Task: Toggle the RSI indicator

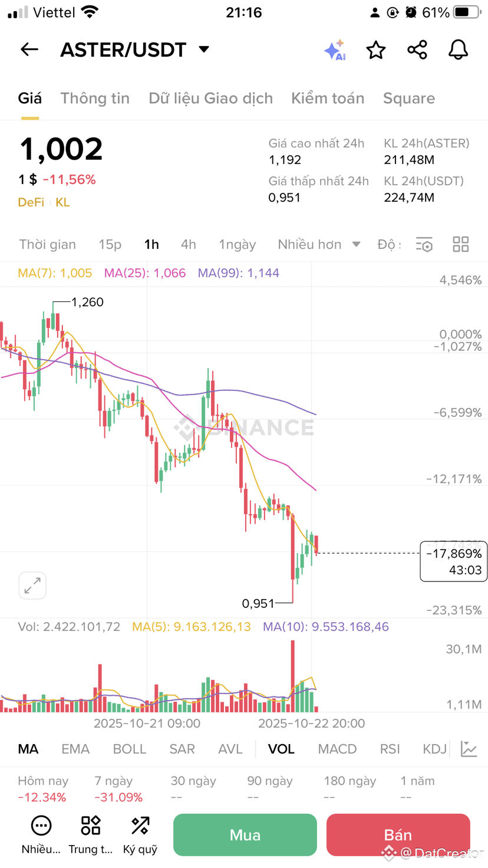Action: point(390,749)
